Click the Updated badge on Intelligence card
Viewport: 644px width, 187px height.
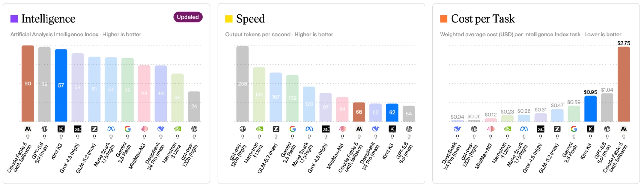[x=188, y=17]
